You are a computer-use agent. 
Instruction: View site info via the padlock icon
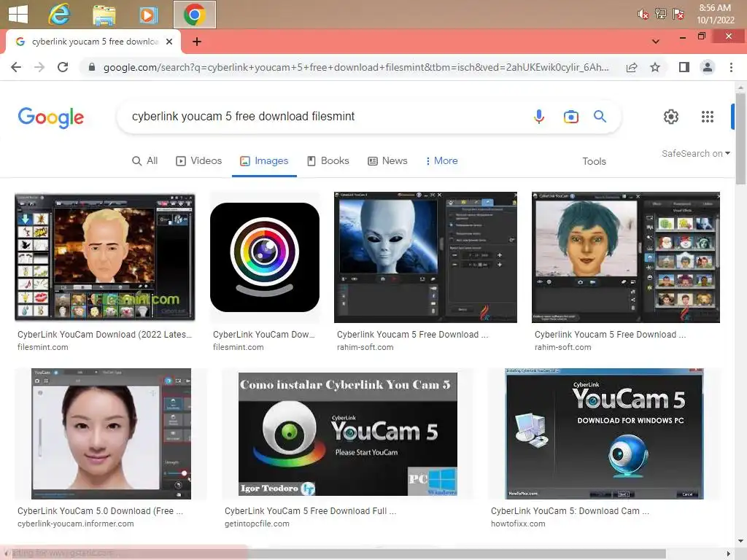click(92, 67)
